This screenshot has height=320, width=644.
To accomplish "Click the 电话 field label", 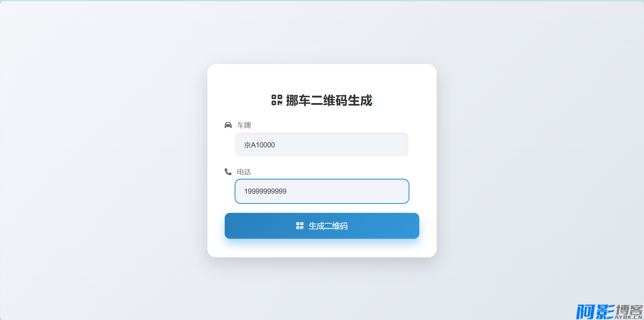I will click(x=244, y=172).
